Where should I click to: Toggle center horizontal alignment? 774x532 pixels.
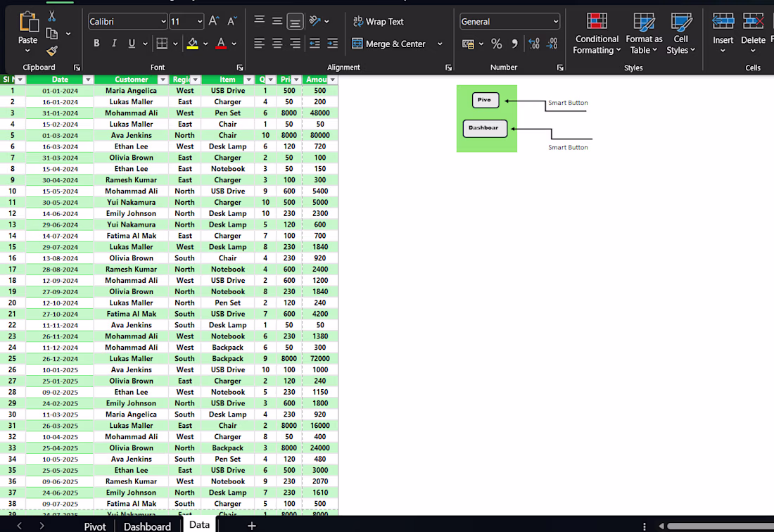277,44
